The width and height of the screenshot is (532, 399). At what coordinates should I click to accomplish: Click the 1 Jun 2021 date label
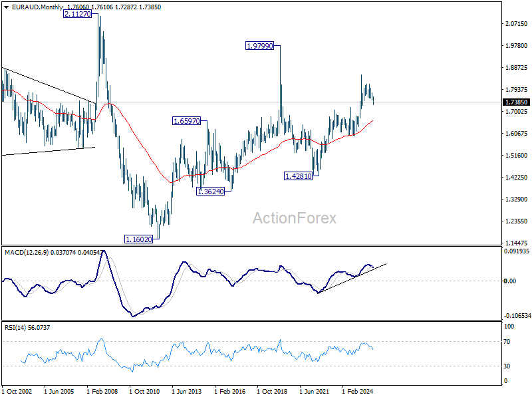pyautogui.click(x=314, y=392)
